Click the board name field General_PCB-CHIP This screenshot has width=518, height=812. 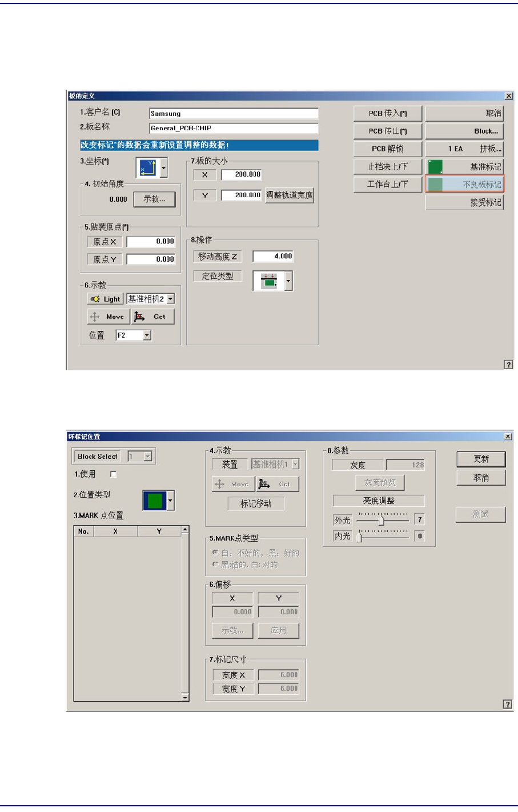(234, 128)
